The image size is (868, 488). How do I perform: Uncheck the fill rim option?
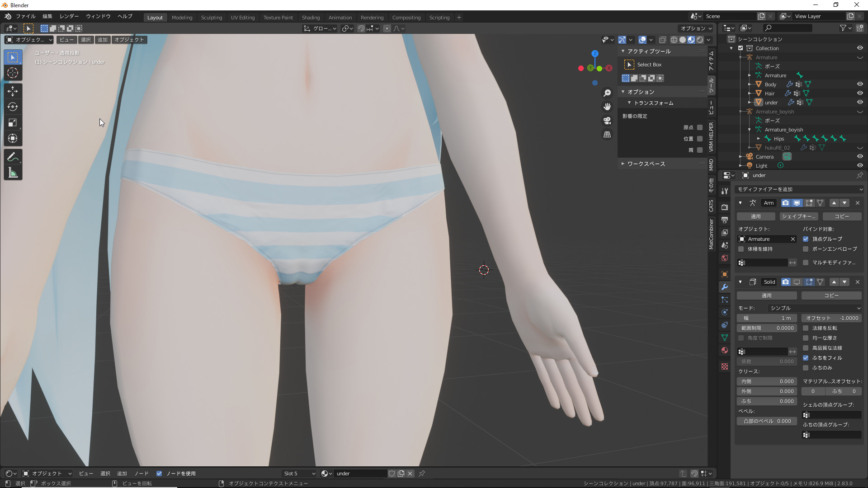[x=806, y=358]
